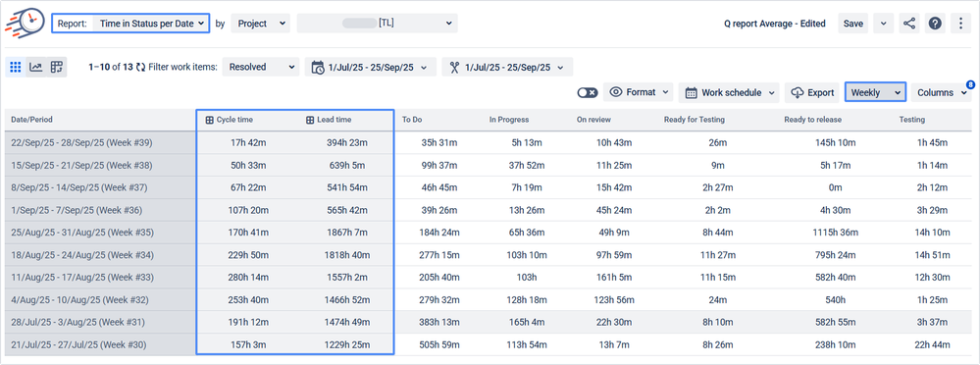Click the Q report Average - Edited title
Image resolution: width=980 pixels, height=365 pixels.
click(775, 24)
